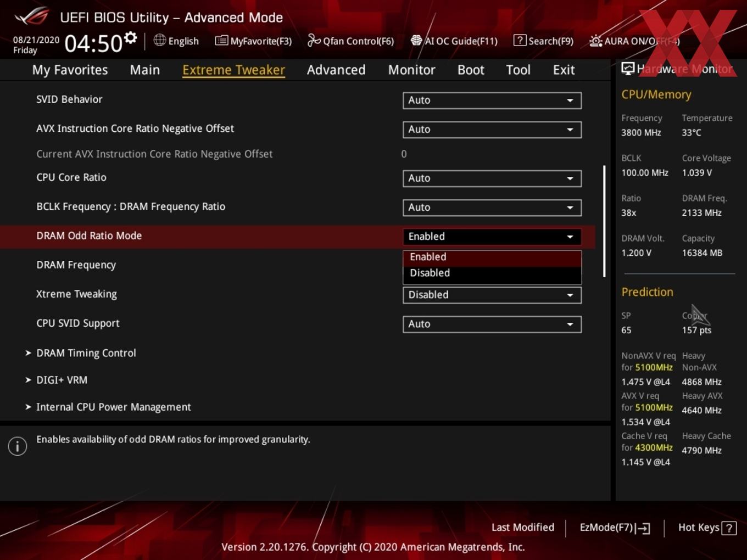The width and height of the screenshot is (747, 560).
Task: Click Last Modified
Action: point(523,528)
